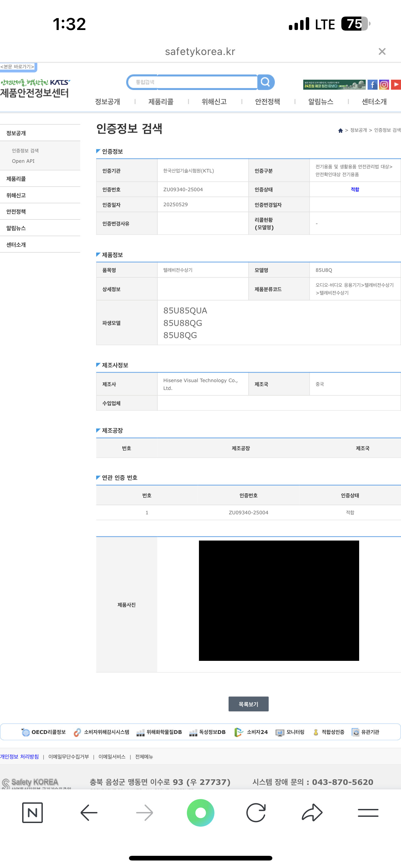Click the search magnifier icon
This screenshot has width=401, height=868.
click(x=266, y=82)
